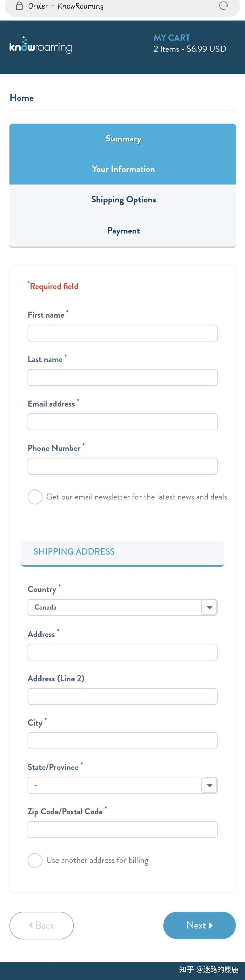Click the KnowRoaming logo
This screenshot has height=980, width=245.
[40, 46]
